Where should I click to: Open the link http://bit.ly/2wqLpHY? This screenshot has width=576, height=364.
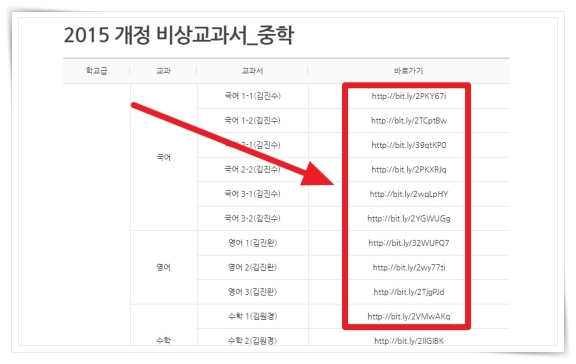tap(409, 194)
